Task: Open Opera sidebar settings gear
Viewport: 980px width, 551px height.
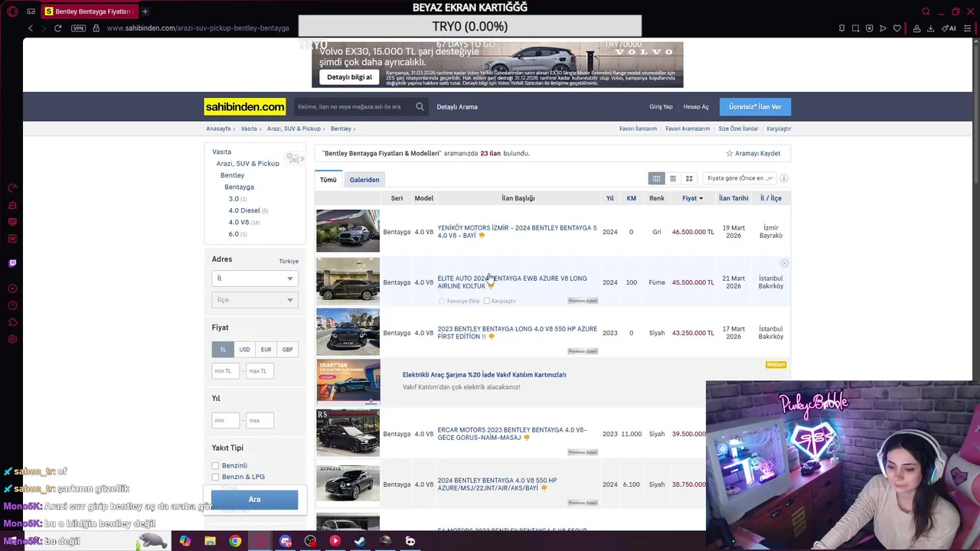Action: pos(12,339)
